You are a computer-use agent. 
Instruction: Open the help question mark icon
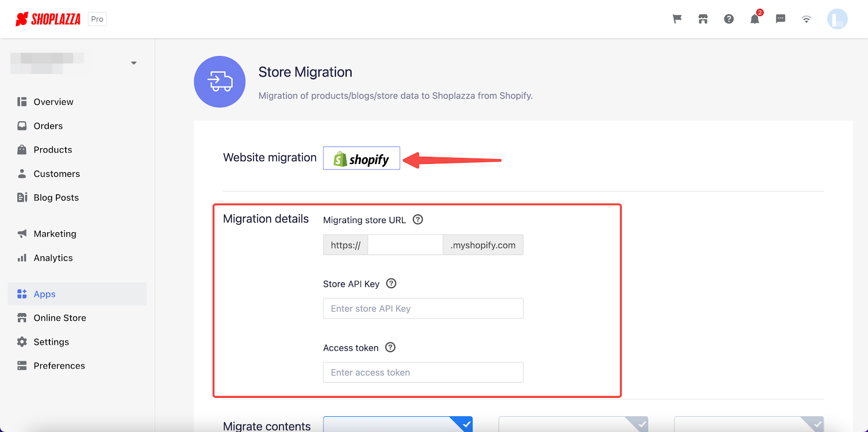click(729, 19)
